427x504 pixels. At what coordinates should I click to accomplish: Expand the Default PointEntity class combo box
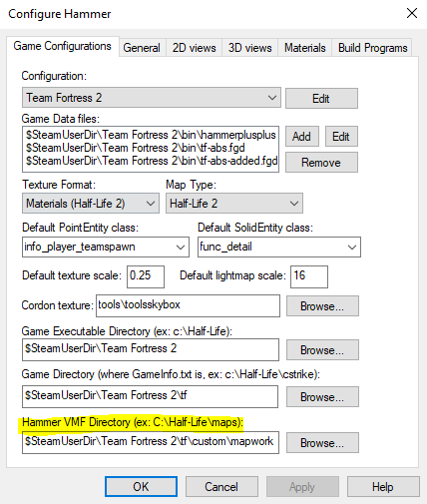[x=106, y=248]
